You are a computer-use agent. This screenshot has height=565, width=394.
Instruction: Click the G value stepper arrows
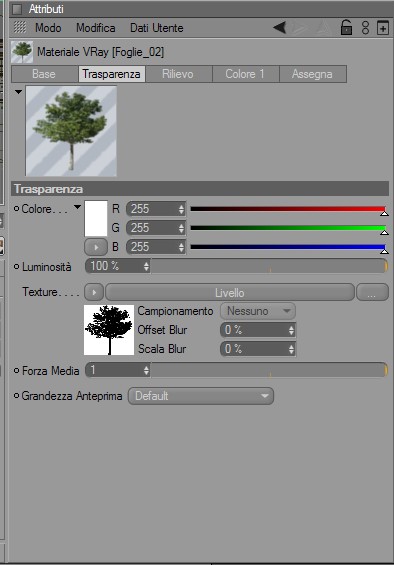181,228
